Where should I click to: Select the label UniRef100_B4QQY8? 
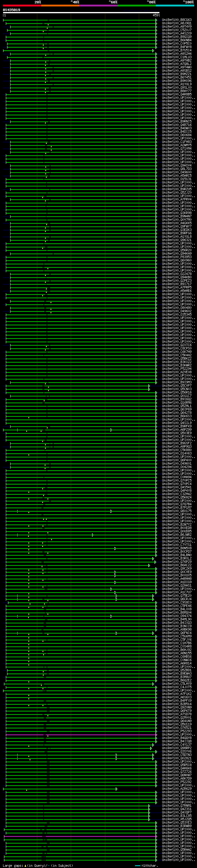pos(177,737)
